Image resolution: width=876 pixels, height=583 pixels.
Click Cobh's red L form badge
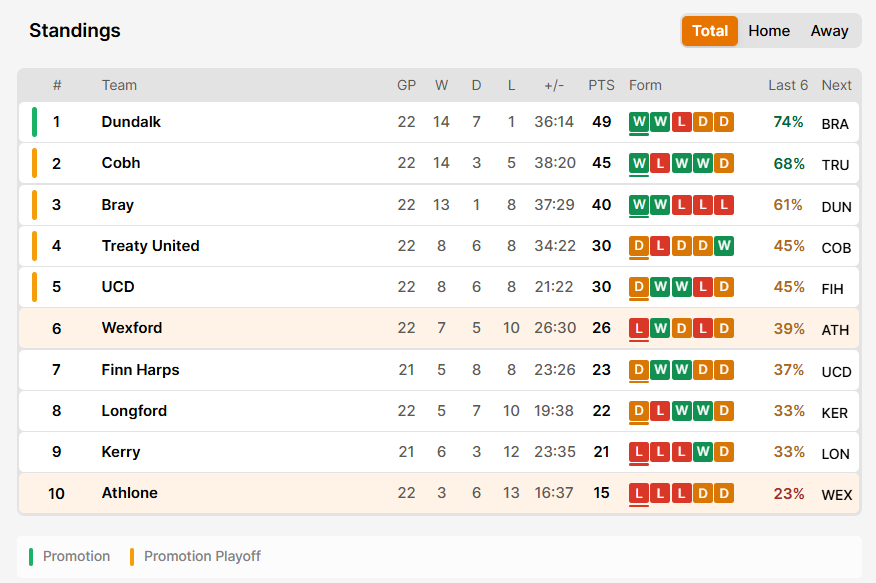pyautogui.click(x=660, y=163)
